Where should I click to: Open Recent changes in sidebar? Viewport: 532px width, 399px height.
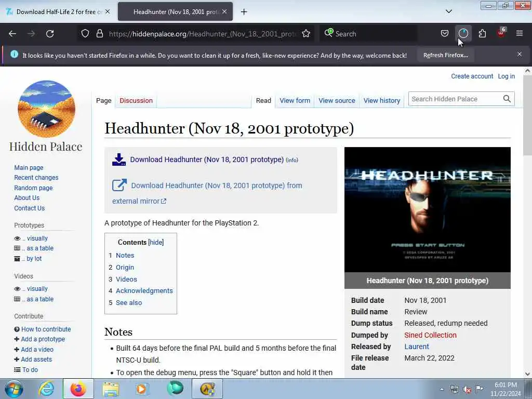pos(36,178)
